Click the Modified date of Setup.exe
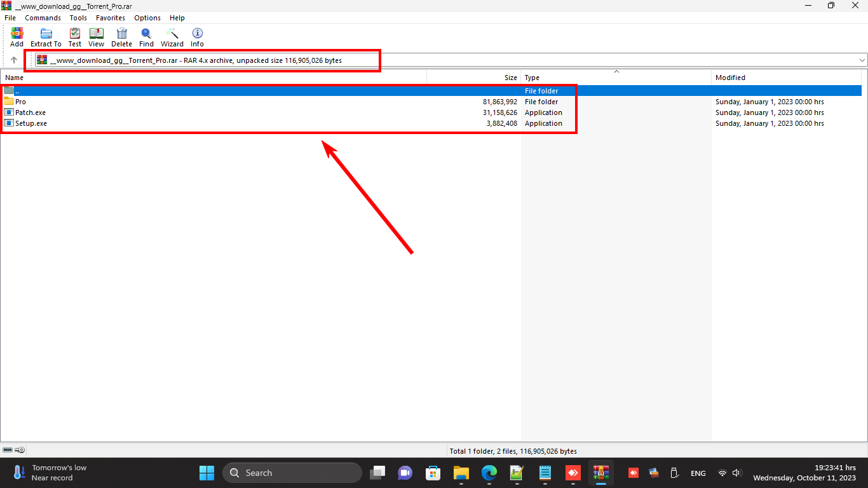Viewport: 868px width, 488px height. coord(770,123)
